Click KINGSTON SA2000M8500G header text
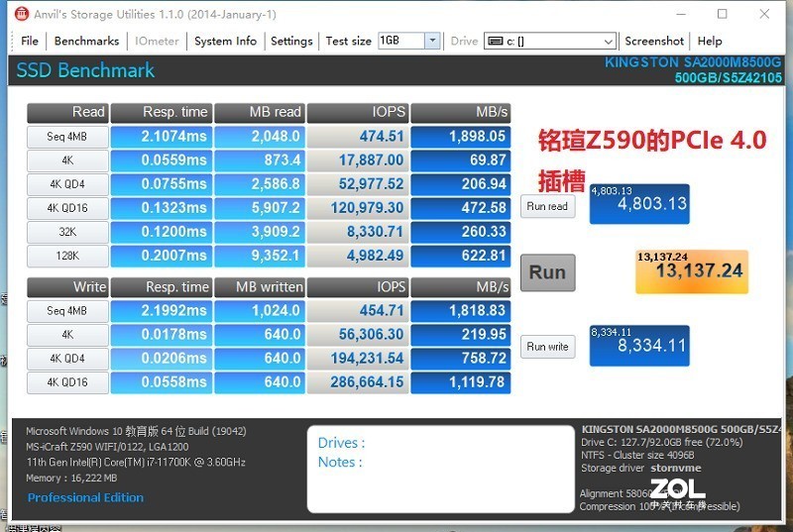793x532 pixels. (x=693, y=62)
